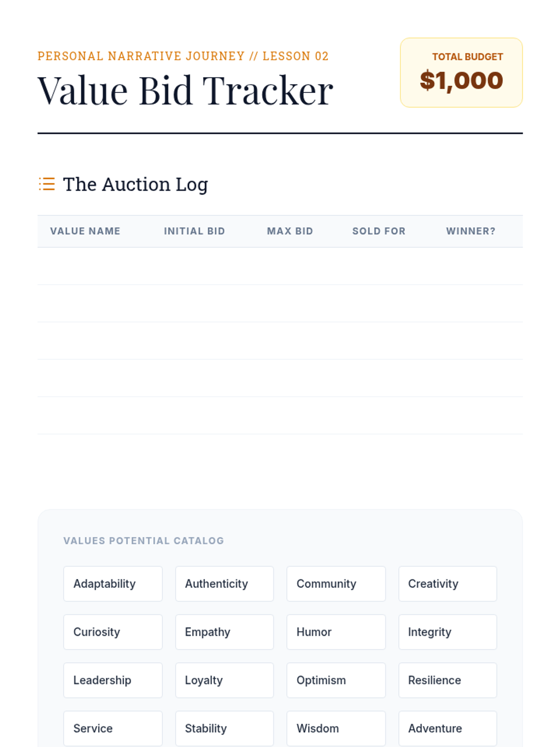The height and width of the screenshot is (747, 560).
Task: Click the Auction Log list icon
Action: [47, 184]
